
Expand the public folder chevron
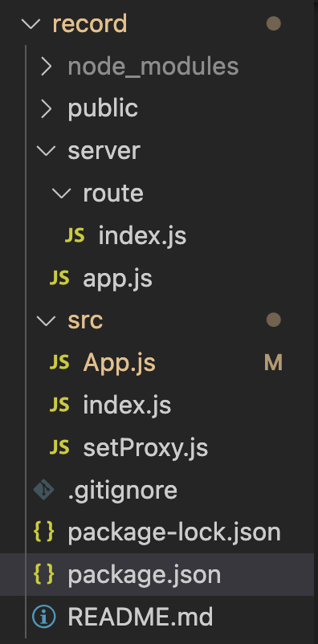[x=47, y=108]
